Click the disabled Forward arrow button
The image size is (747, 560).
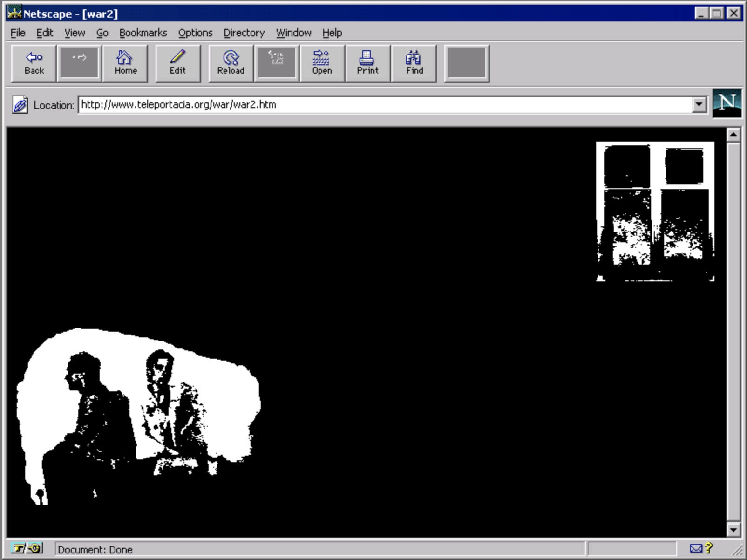coord(79,64)
